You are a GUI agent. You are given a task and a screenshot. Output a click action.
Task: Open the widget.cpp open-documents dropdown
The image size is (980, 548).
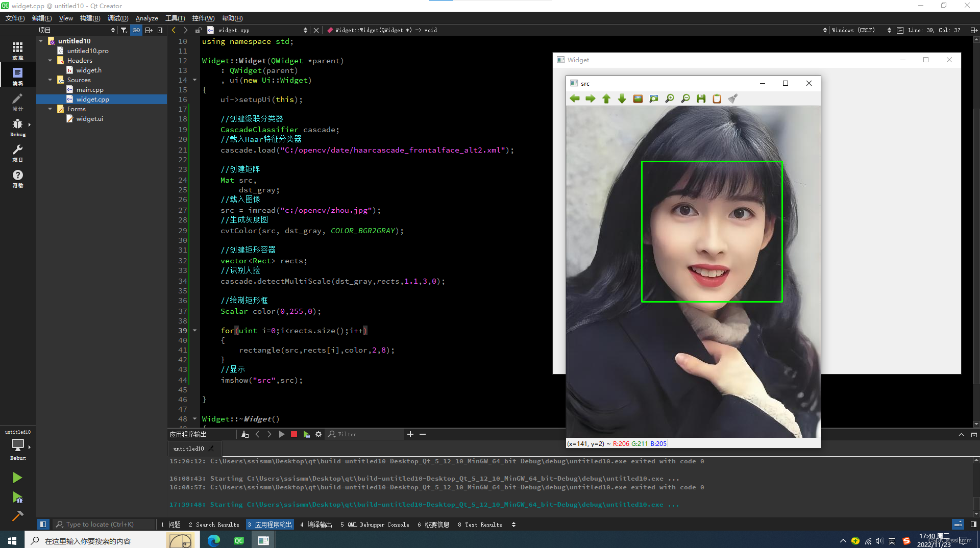tap(263, 30)
